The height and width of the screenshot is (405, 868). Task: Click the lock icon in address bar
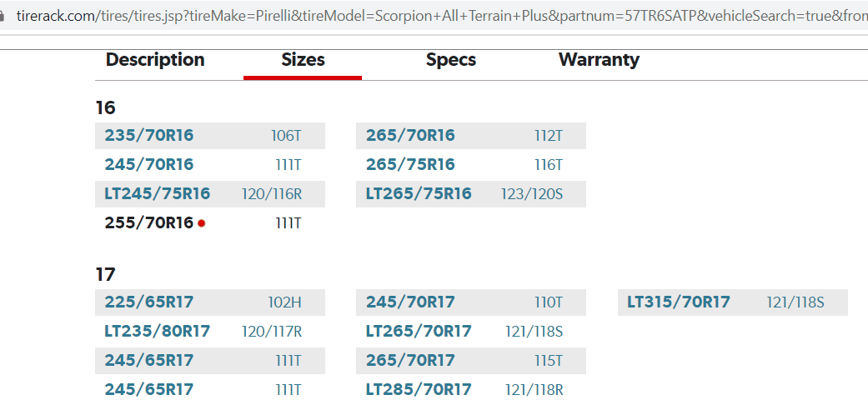(3, 16)
